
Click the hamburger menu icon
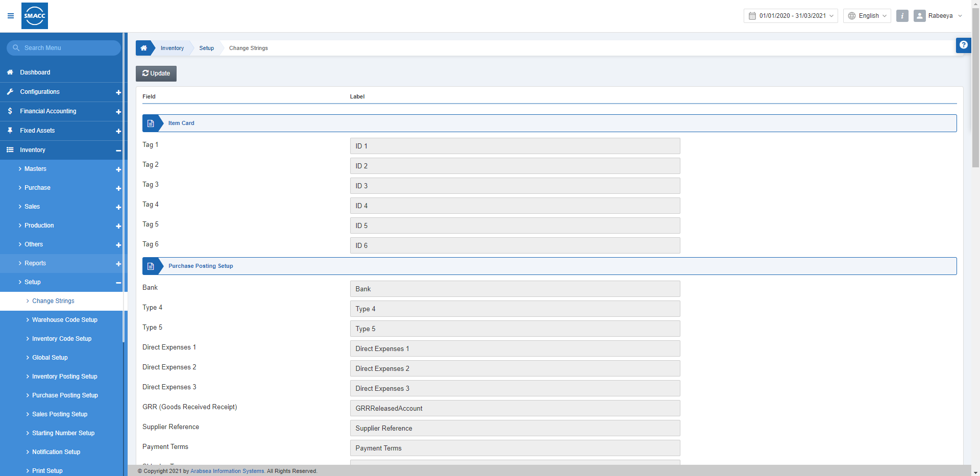click(10, 16)
